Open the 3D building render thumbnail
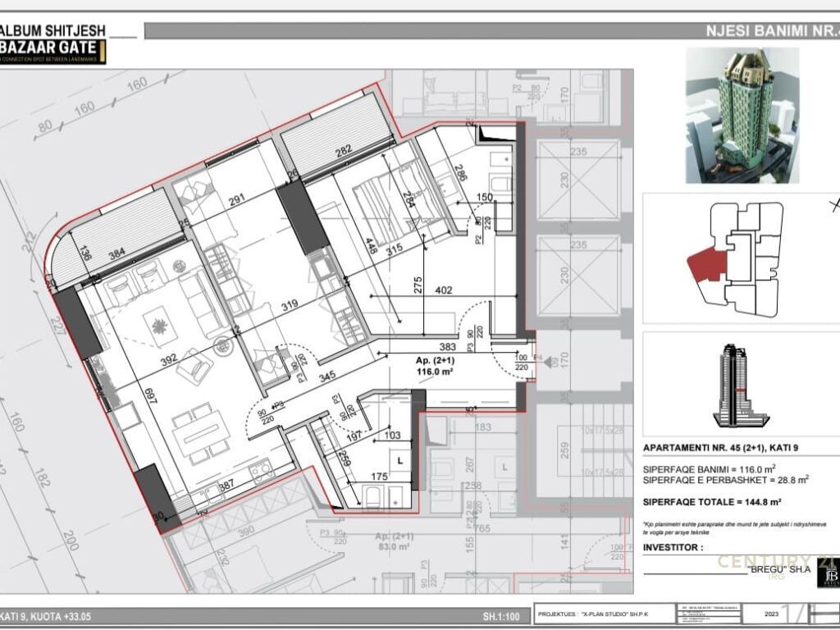The width and height of the screenshot is (840, 630). pos(742,115)
